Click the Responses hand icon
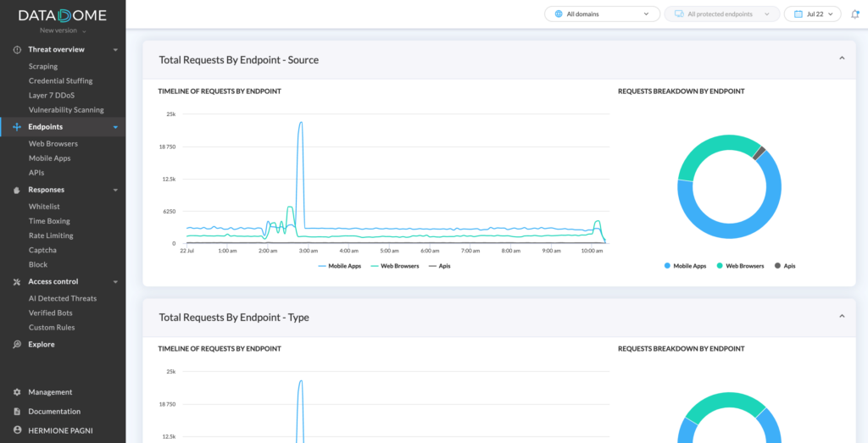The height and width of the screenshot is (443, 868). click(17, 190)
